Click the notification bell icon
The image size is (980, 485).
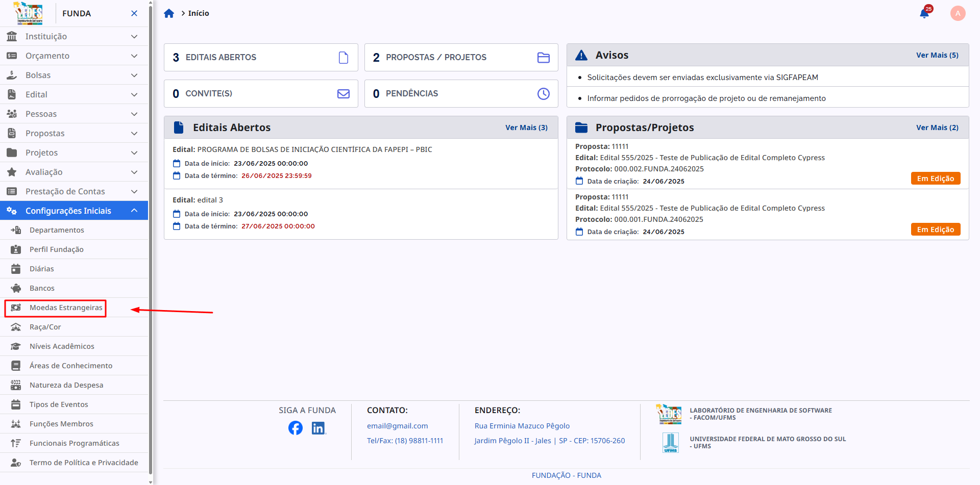pos(924,13)
